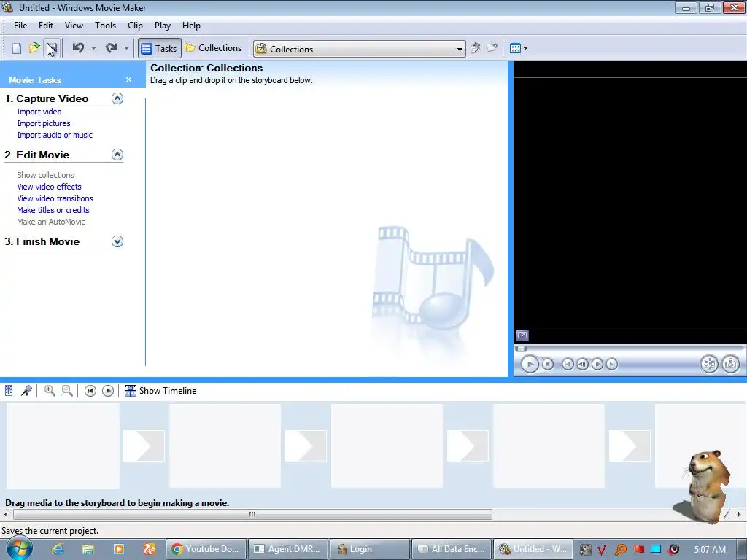Switch to Youtube Do... Chrome taskbar window
747x560 pixels.
(206, 549)
